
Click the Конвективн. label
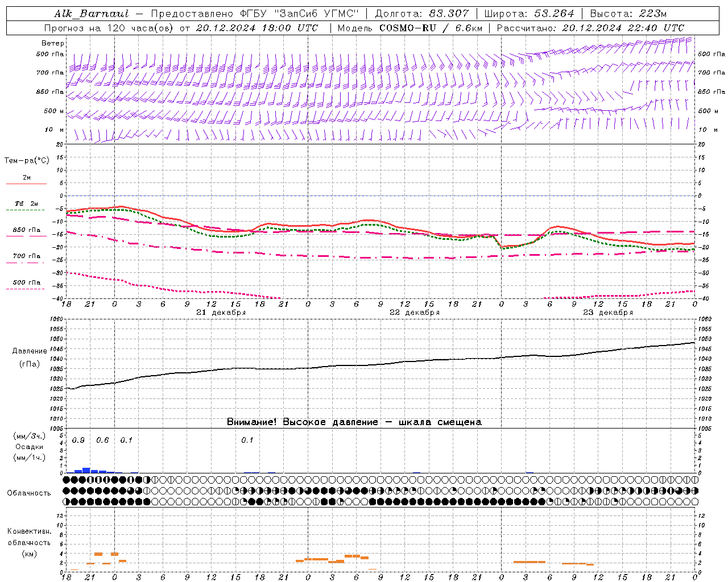[29, 531]
